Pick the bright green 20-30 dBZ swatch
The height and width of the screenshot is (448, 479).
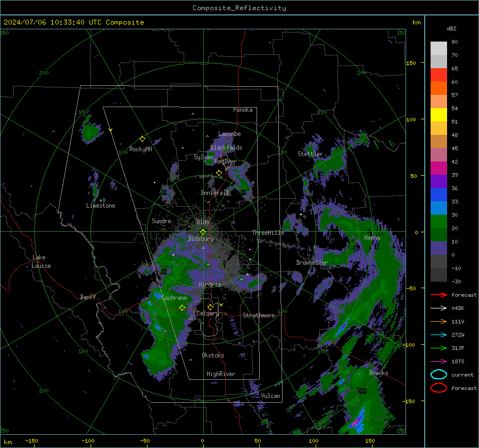coord(439,222)
